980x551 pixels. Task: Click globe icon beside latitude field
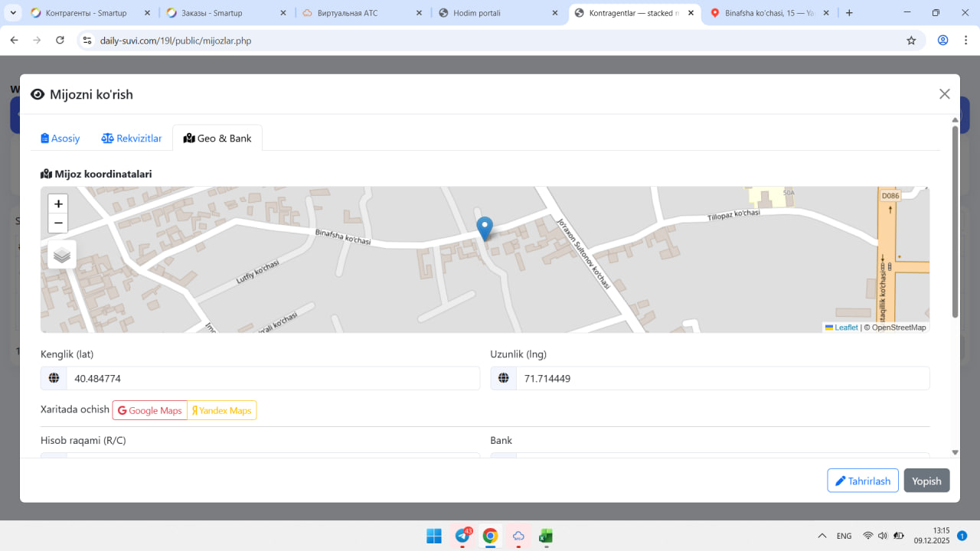pos(54,378)
